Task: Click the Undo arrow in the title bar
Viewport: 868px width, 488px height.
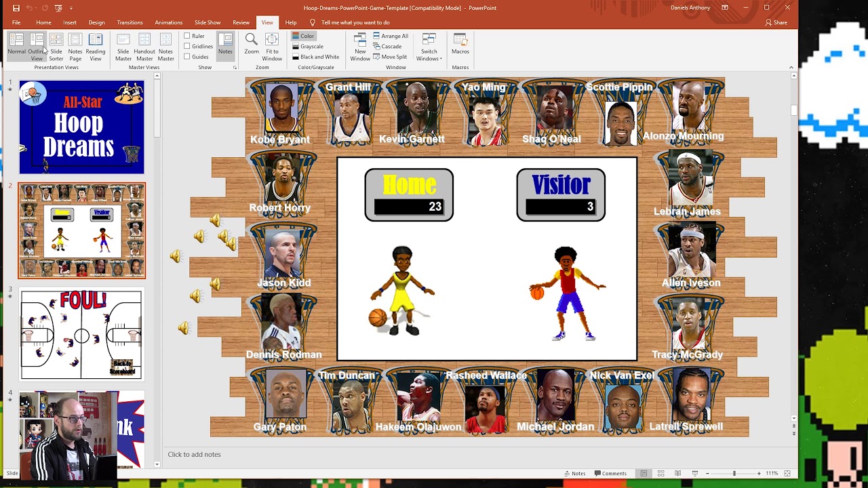Action: [x=30, y=8]
